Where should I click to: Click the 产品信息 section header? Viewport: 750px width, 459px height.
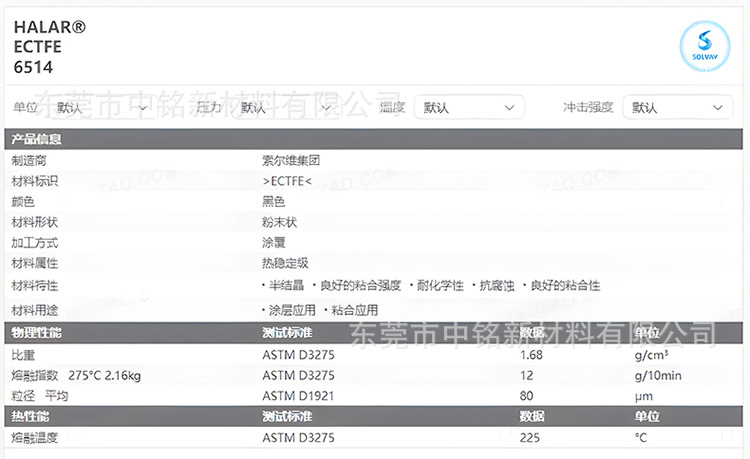[373, 139]
